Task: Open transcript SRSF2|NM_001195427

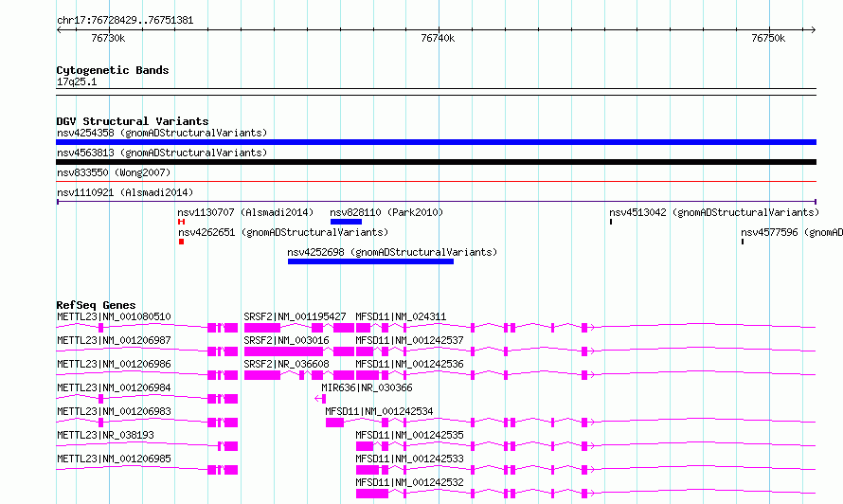Action: (x=295, y=316)
